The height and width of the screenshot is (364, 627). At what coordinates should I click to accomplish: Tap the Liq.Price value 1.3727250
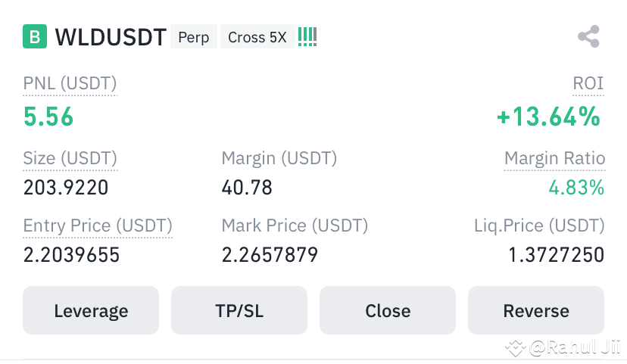556,255
